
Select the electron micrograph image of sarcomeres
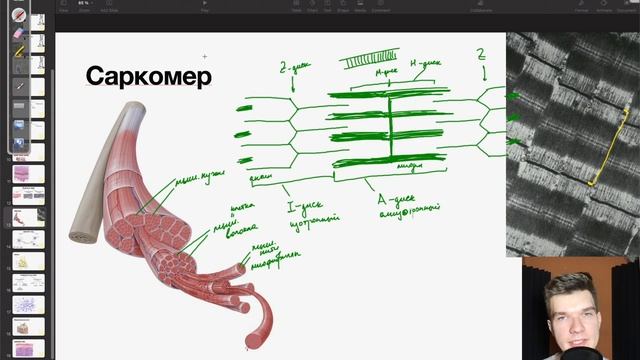[x=573, y=144]
